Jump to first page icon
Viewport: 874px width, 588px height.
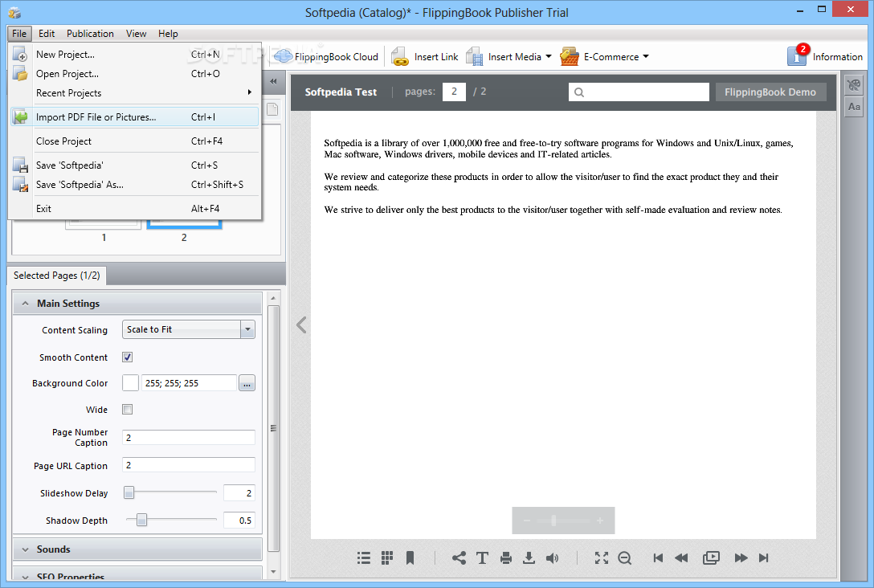pyautogui.click(x=658, y=558)
